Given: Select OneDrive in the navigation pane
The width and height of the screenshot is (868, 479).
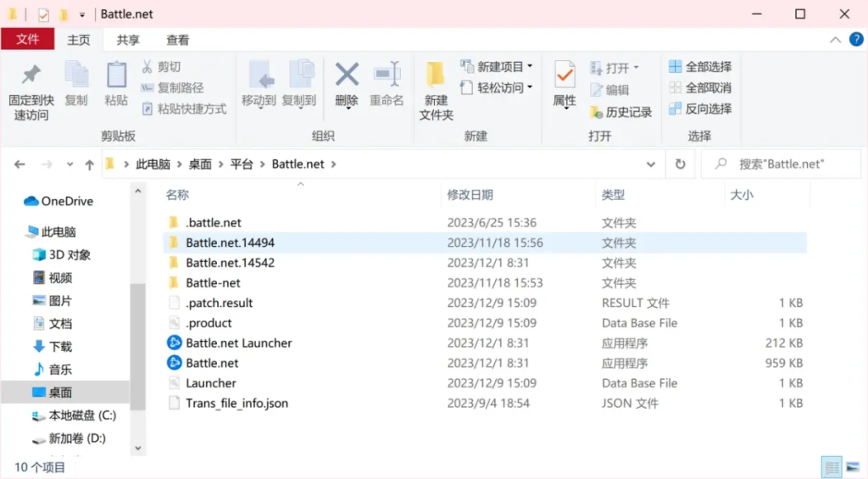Looking at the screenshot, I should click(x=58, y=201).
